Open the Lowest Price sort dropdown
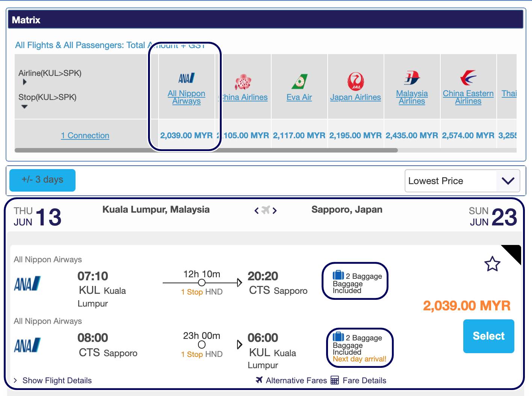This screenshot has height=396, width=532. 462,181
